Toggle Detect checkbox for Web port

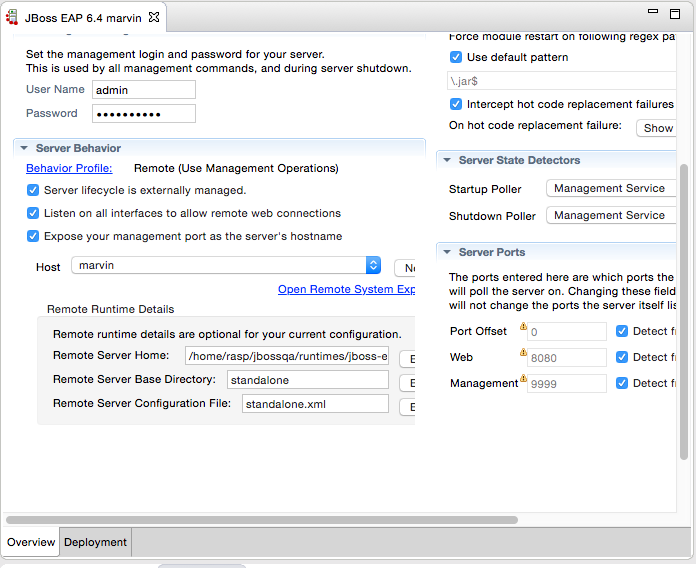(622, 357)
